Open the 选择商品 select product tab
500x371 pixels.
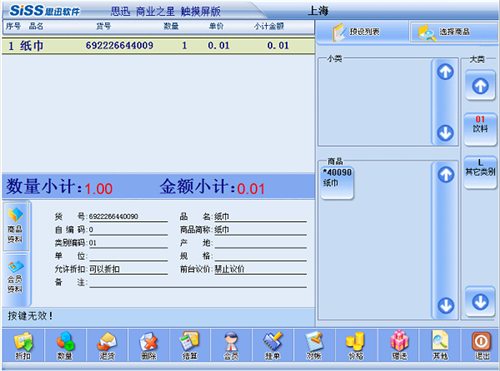click(453, 32)
